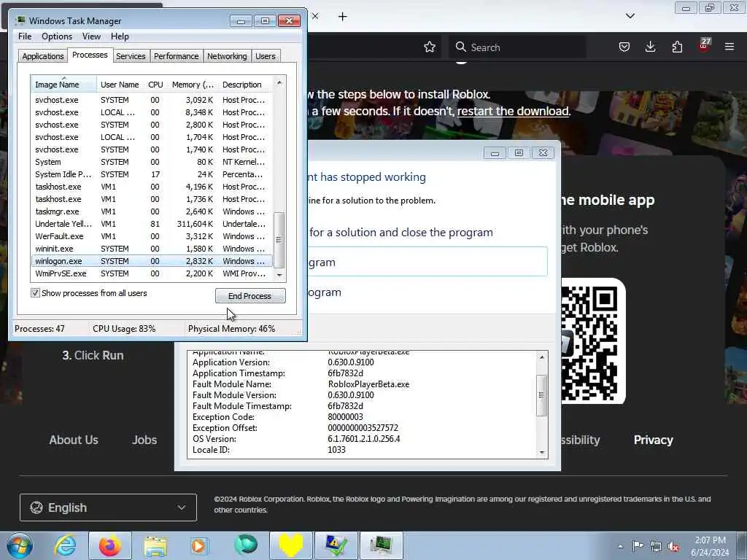
Task: Close the current Firefox tab
Action: click(315, 16)
